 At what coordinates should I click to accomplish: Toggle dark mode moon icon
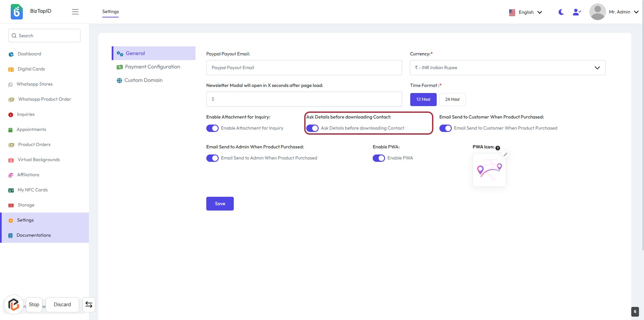pyautogui.click(x=561, y=12)
